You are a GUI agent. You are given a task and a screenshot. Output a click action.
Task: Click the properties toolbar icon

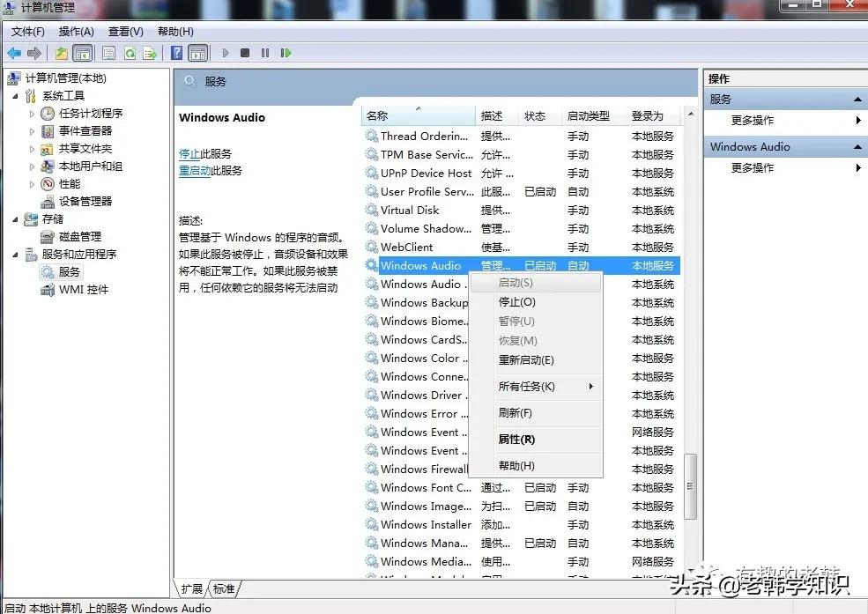point(107,53)
